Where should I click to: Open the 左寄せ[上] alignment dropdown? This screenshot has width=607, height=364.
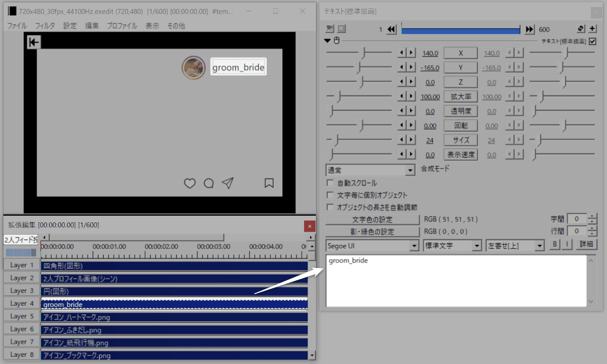pos(515,245)
